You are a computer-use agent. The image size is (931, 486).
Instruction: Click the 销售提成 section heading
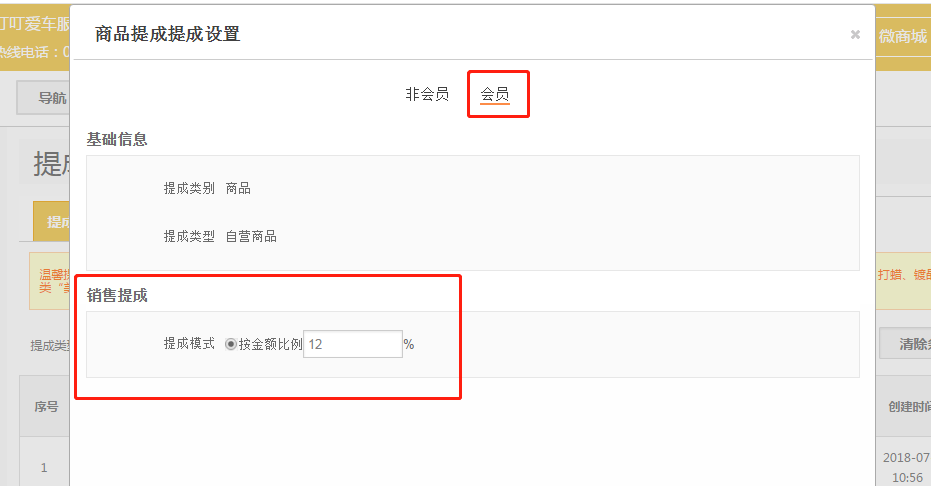tap(117, 295)
